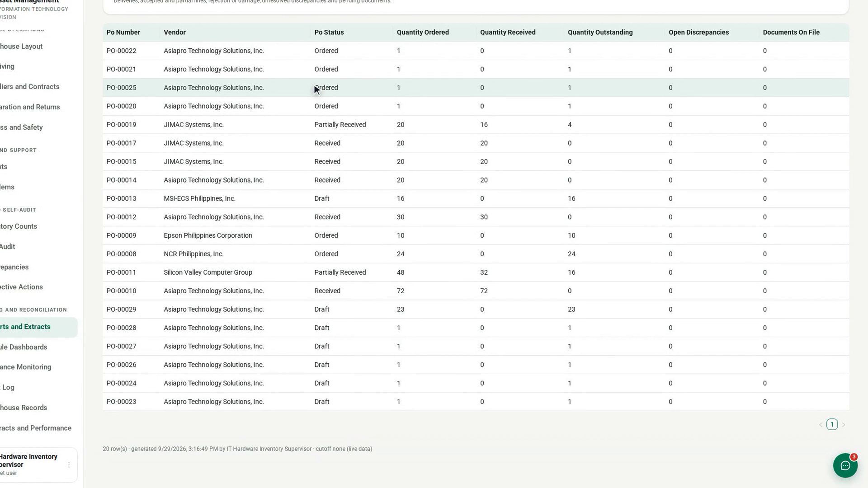Click PO-00022 in the table
Screen dimensions: 868x488
tap(121, 51)
